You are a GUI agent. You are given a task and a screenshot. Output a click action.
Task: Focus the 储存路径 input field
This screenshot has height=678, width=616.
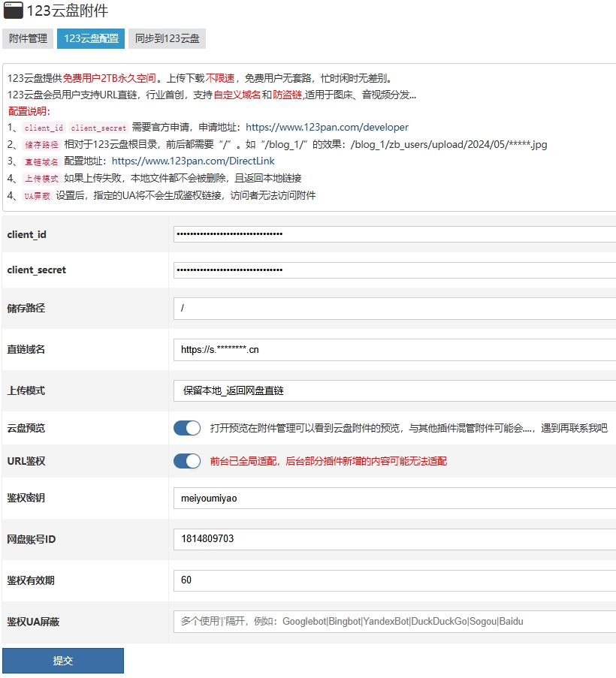coord(394,309)
